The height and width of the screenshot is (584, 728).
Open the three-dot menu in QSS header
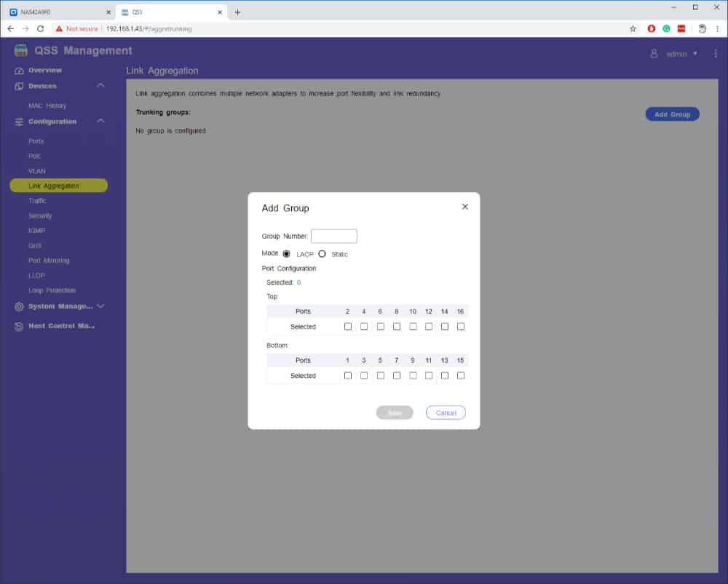[716, 53]
